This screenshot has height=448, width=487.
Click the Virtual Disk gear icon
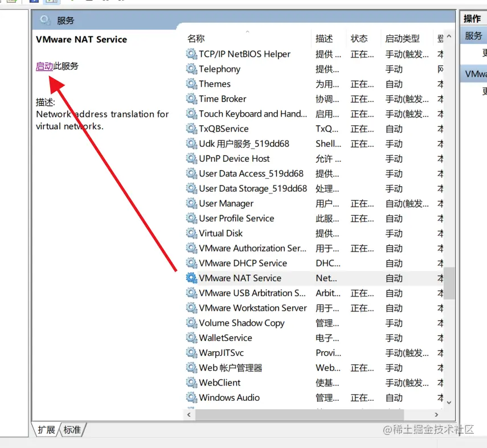[x=191, y=233]
